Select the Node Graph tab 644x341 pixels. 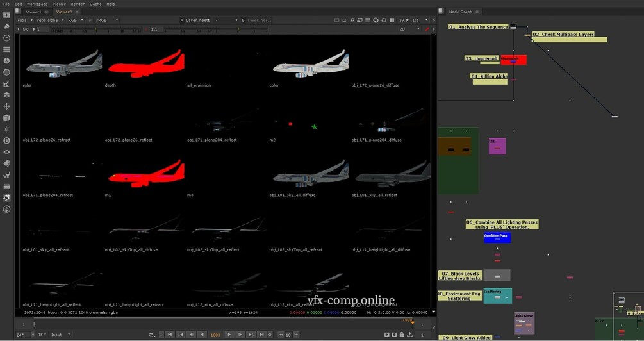(x=460, y=12)
